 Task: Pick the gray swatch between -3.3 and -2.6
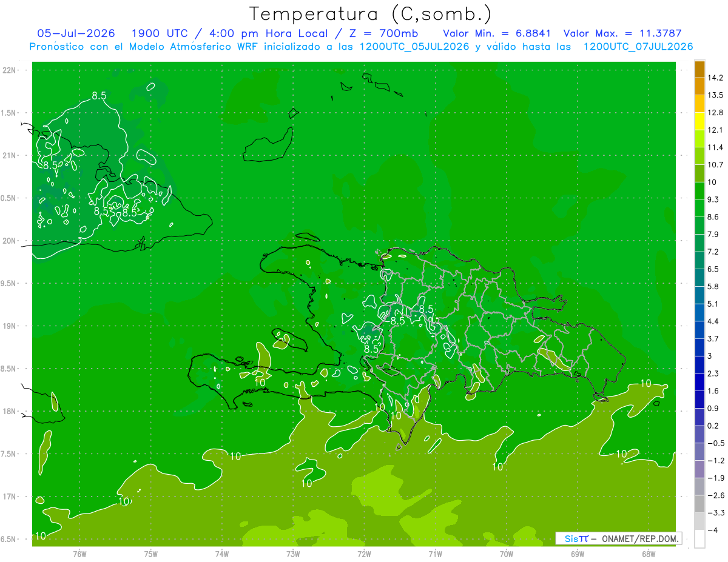[699, 504]
